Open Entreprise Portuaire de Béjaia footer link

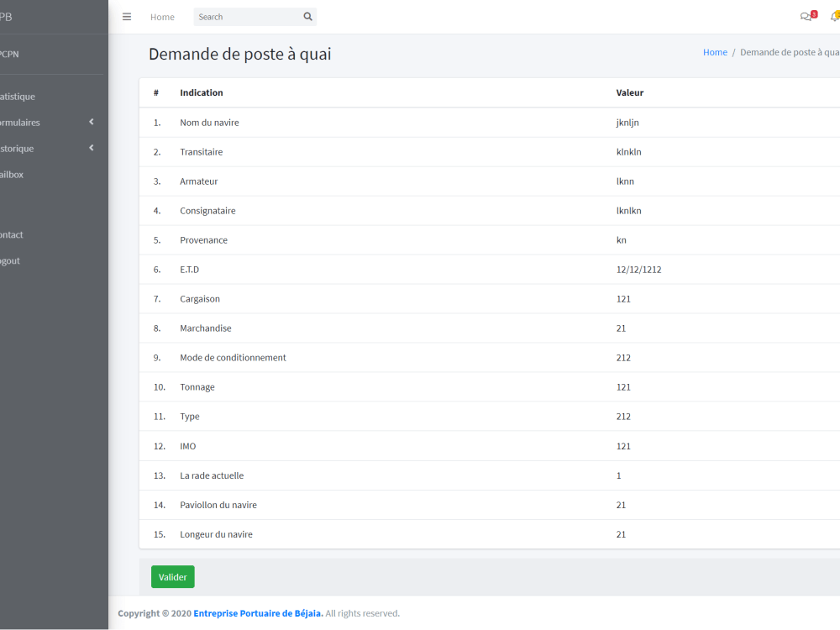coord(258,613)
